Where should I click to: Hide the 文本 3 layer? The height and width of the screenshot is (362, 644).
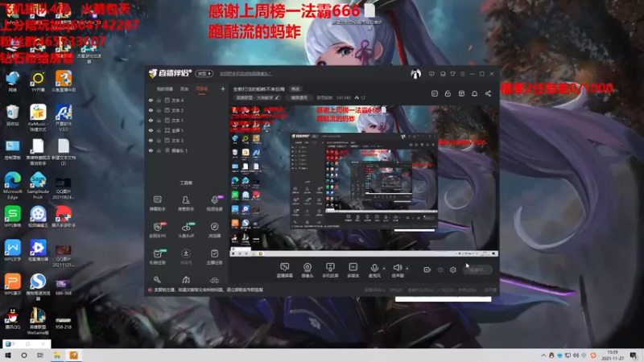pyautogui.click(x=151, y=140)
